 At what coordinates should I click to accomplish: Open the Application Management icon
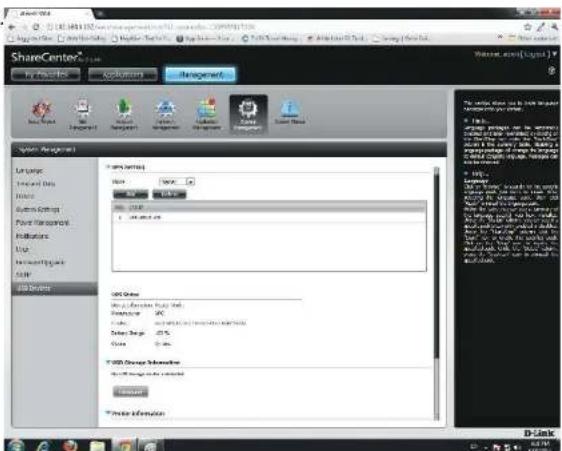207,113
